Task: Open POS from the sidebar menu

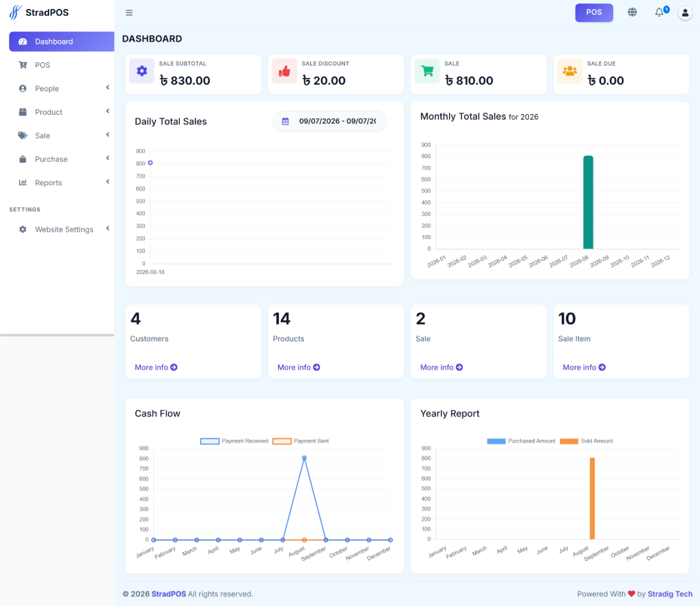Action: click(x=62, y=65)
